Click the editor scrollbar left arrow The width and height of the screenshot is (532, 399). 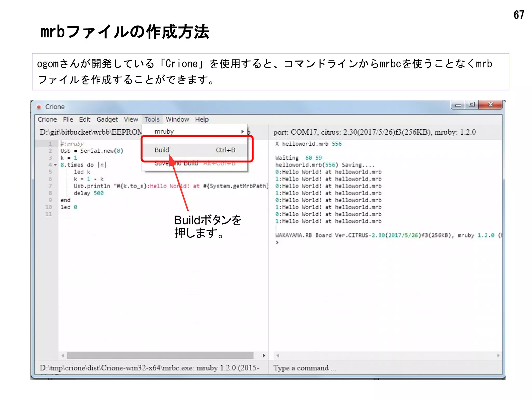tap(63, 355)
